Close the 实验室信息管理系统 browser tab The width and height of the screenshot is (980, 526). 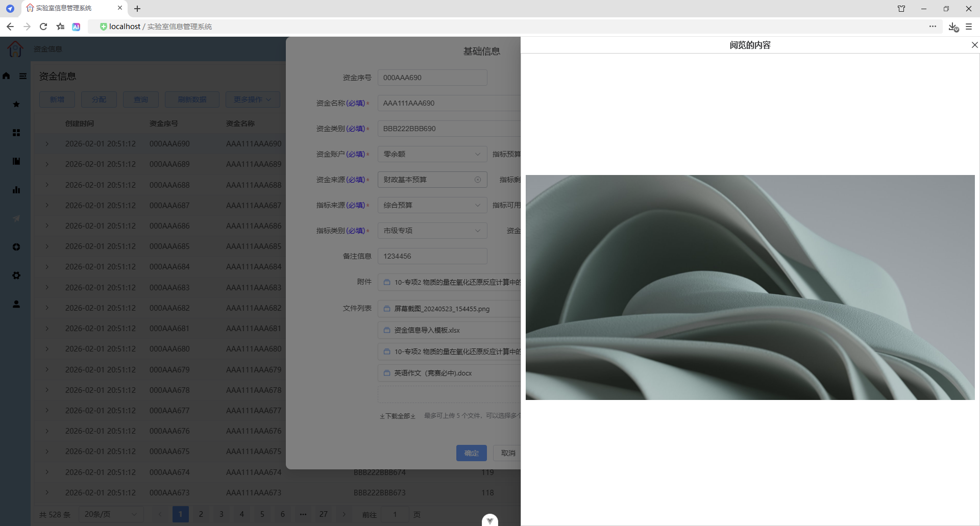click(x=120, y=8)
